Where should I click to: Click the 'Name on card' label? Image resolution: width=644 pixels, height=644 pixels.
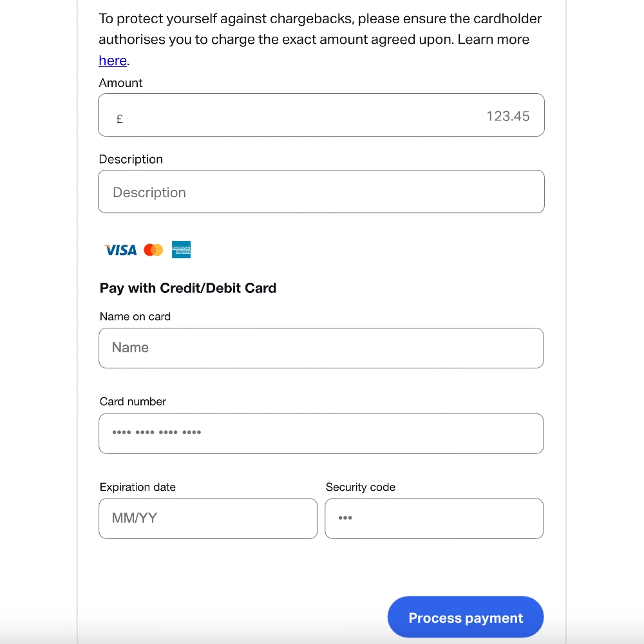point(135,317)
